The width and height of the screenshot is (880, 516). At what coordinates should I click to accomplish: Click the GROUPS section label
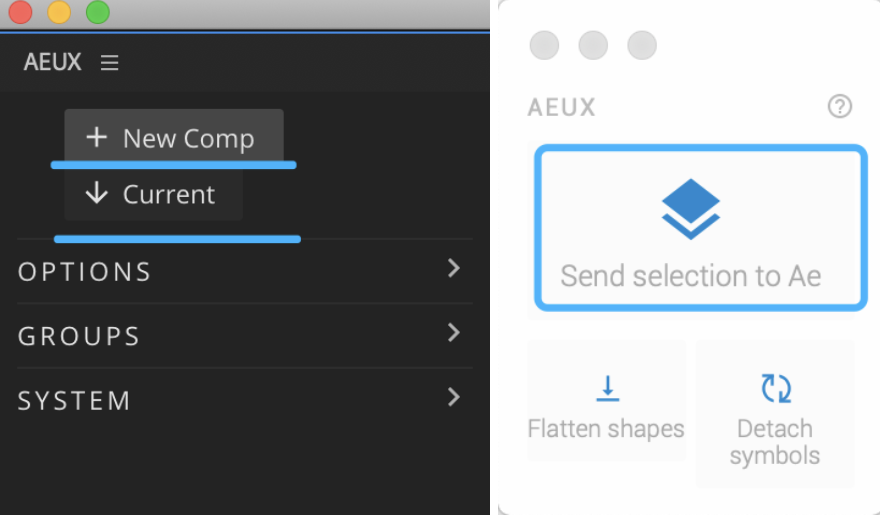(x=79, y=336)
